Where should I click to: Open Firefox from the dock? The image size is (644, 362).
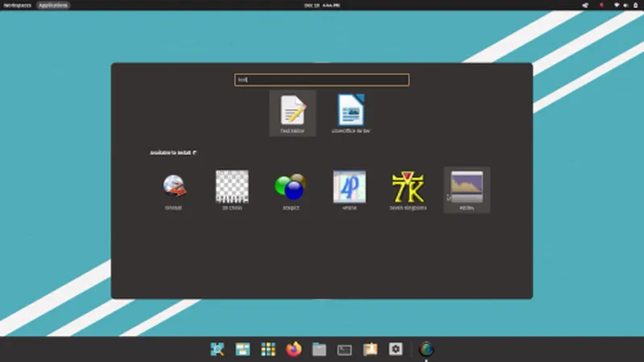coord(292,349)
